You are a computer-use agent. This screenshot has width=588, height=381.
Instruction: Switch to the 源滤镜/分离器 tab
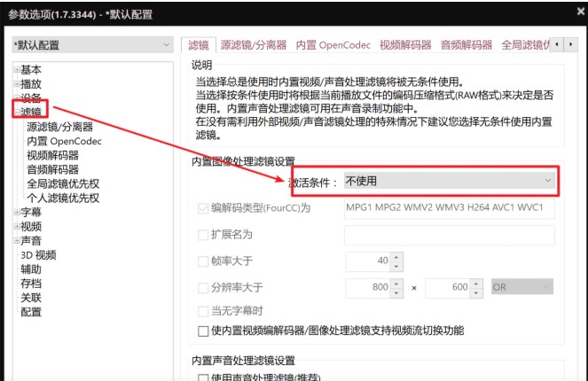pyautogui.click(x=254, y=45)
